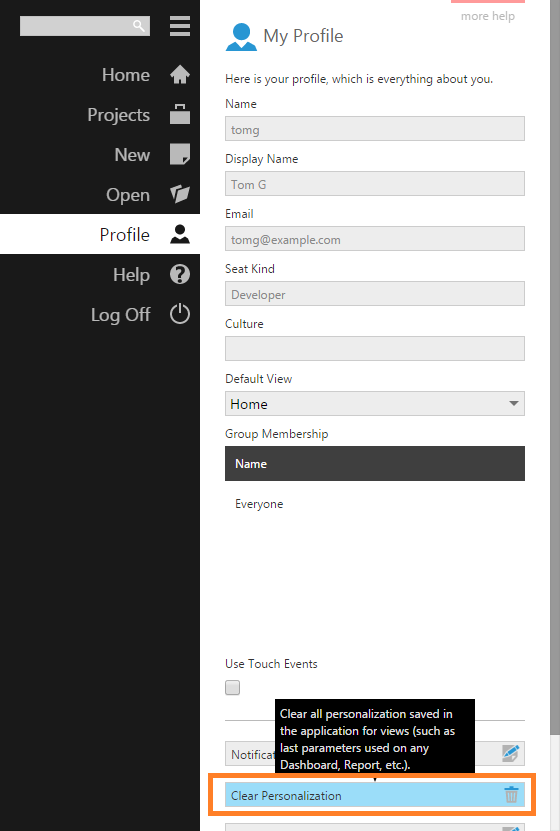Select the Everyone group row
560x831 pixels.
pos(375,503)
